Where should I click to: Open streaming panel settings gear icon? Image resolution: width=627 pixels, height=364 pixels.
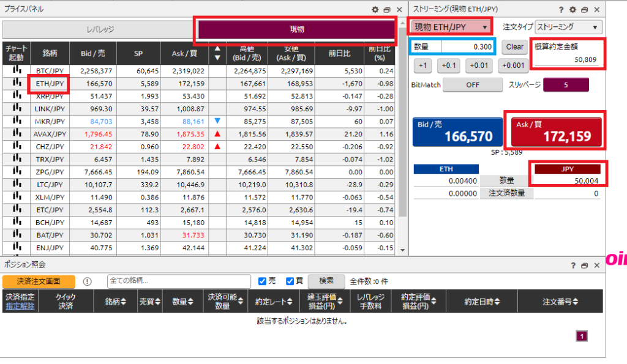click(573, 10)
